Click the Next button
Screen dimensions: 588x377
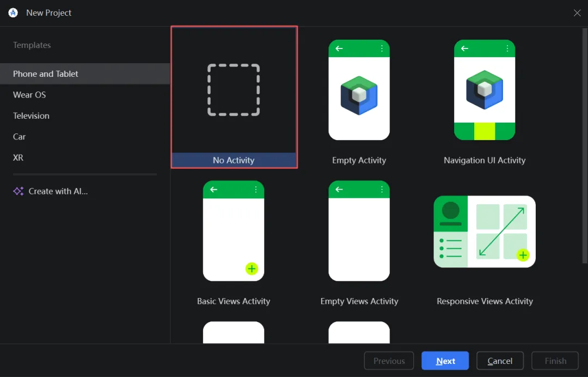click(x=445, y=361)
